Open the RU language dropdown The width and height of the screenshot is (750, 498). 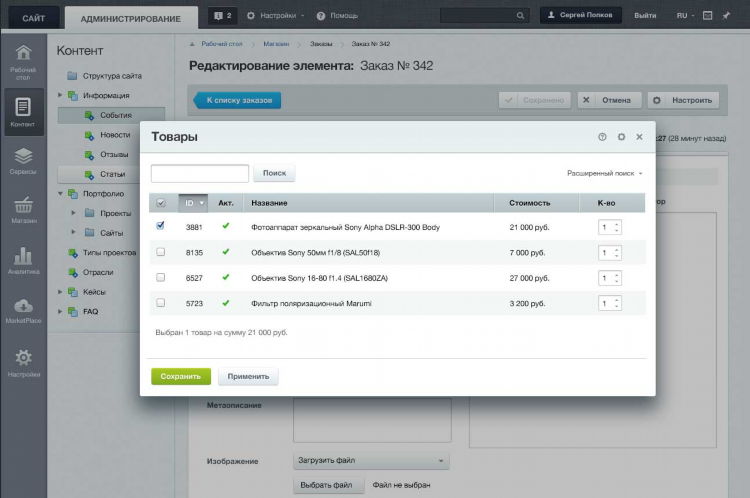point(685,16)
